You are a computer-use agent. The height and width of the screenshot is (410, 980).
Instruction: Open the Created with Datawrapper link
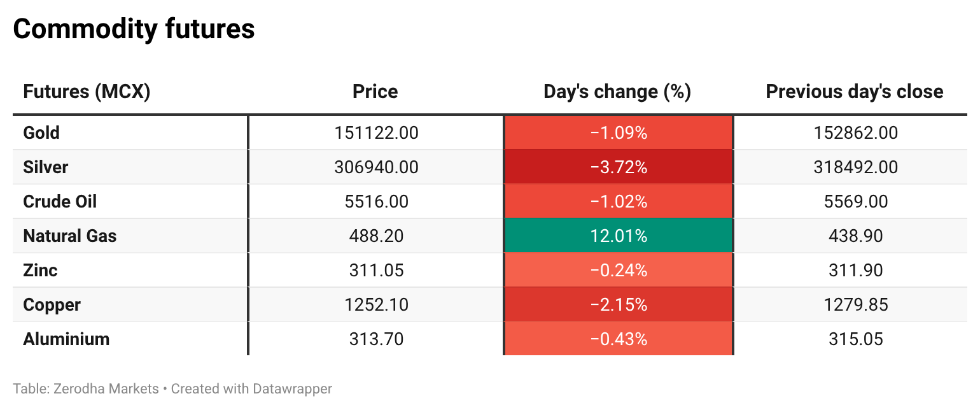(251, 388)
